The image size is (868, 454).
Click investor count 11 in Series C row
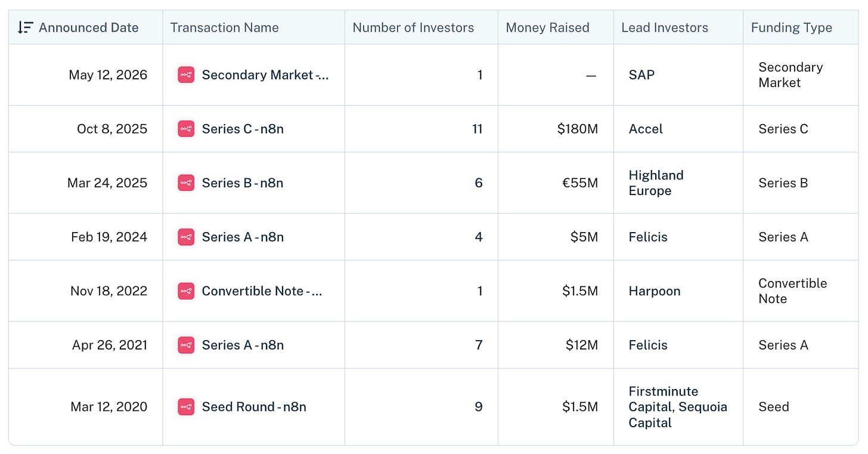pyautogui.click(x=477, y=129)
